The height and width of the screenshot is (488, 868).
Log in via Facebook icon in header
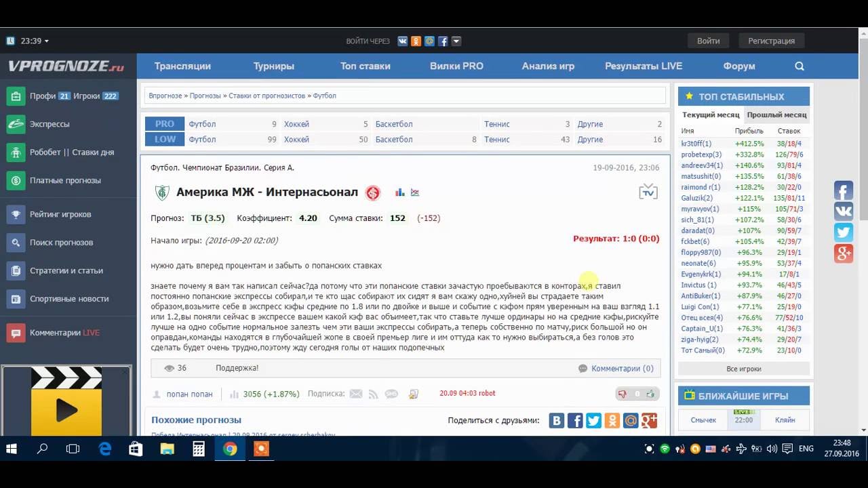(x=443, y=41)
